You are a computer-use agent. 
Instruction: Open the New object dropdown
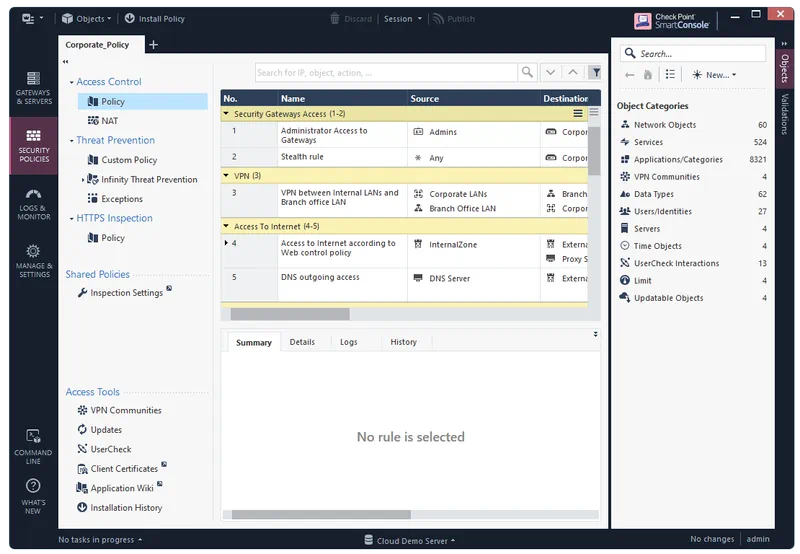(x=714, y=75)
